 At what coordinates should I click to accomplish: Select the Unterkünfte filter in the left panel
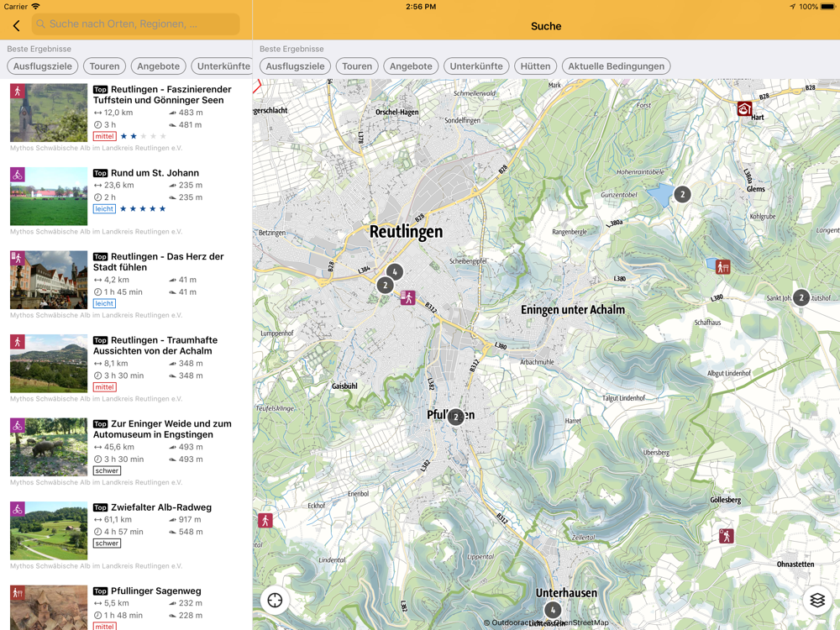click(x=223, y=66)
